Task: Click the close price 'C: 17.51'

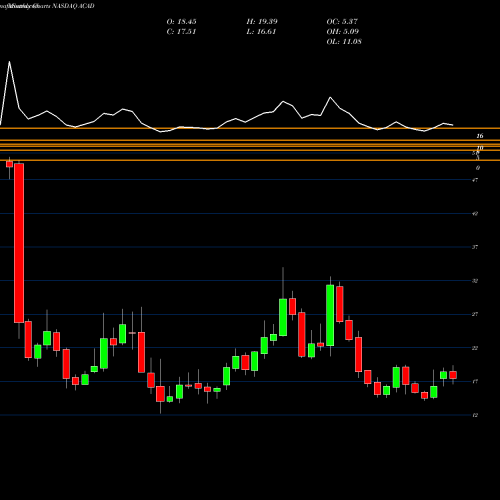Action: [x=181, y=32]
